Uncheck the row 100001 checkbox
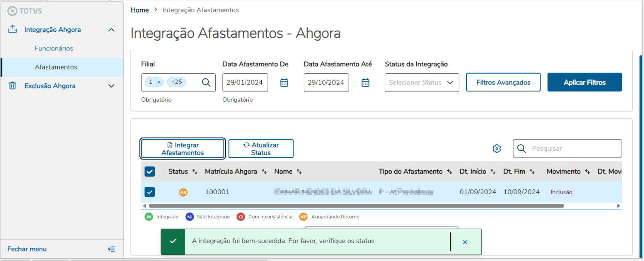 150,192
